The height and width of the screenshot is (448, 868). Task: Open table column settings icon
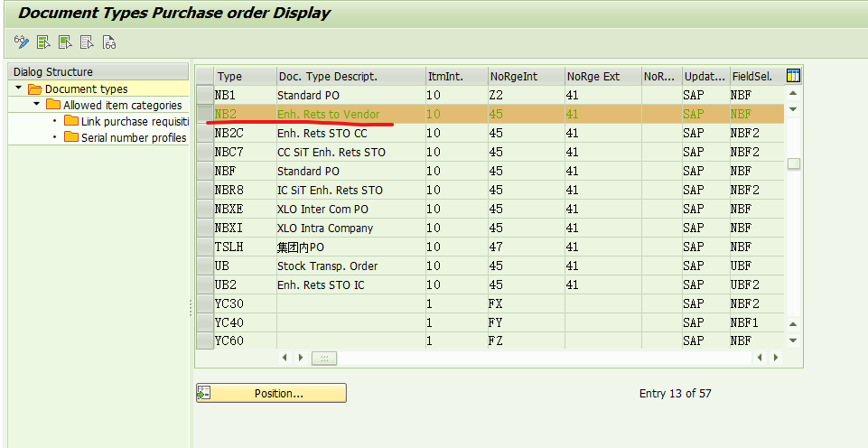pyautogui.click(x=793, y=76)
